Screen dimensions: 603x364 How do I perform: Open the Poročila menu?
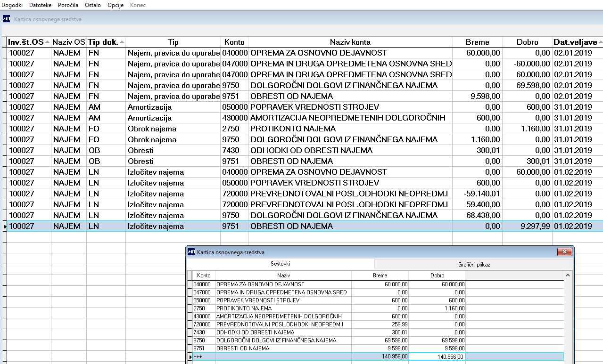68,5
